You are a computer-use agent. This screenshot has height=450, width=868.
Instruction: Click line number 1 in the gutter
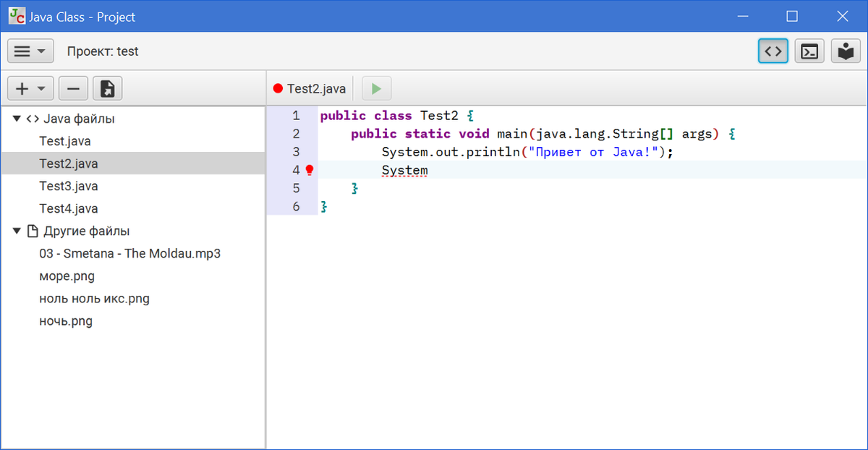[x=296, y=116]
